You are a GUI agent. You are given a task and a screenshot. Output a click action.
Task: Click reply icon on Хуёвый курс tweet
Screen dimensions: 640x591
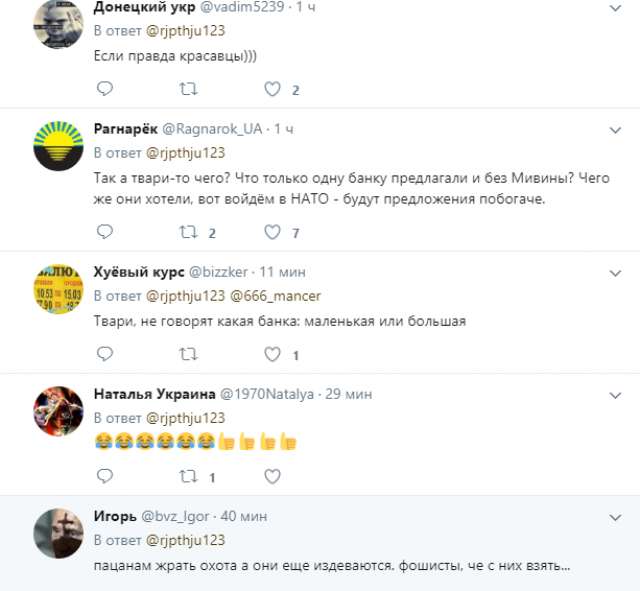[x=104, y=354]
